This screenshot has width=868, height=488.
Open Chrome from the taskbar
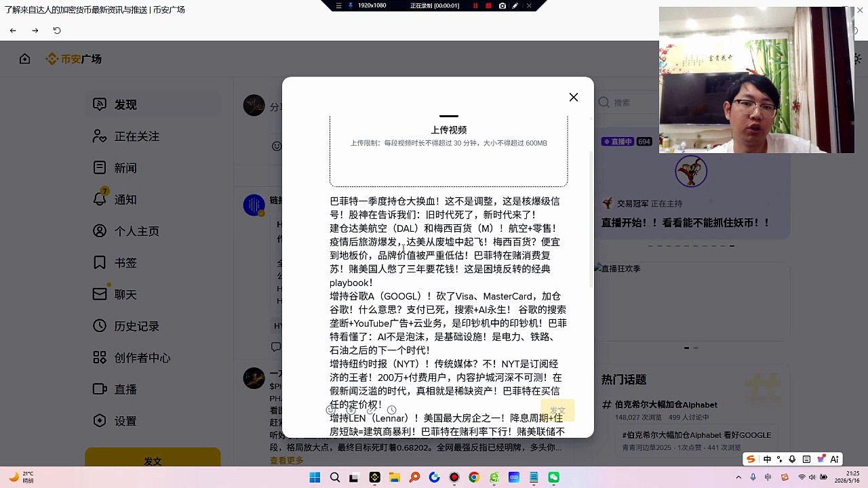pos(474,477)
